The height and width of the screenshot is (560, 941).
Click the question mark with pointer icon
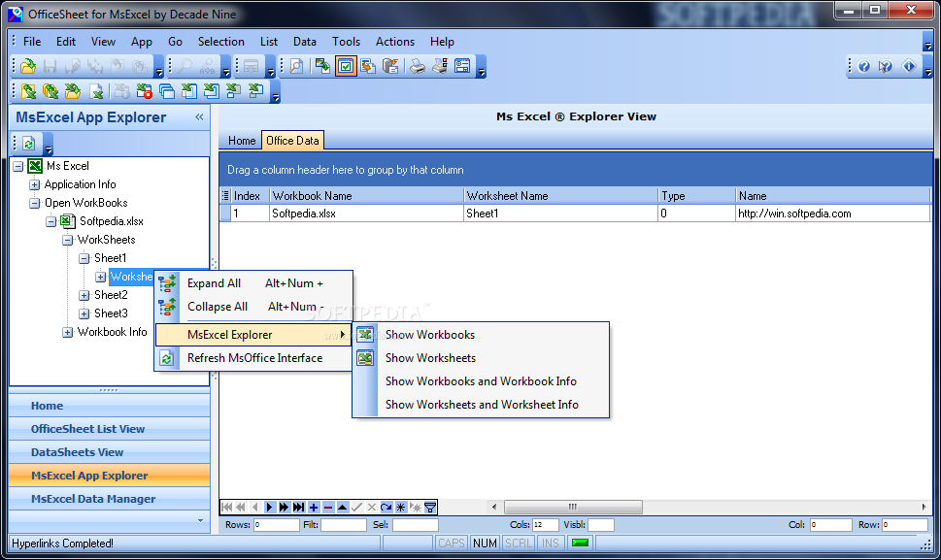click(x=886, y=66)
